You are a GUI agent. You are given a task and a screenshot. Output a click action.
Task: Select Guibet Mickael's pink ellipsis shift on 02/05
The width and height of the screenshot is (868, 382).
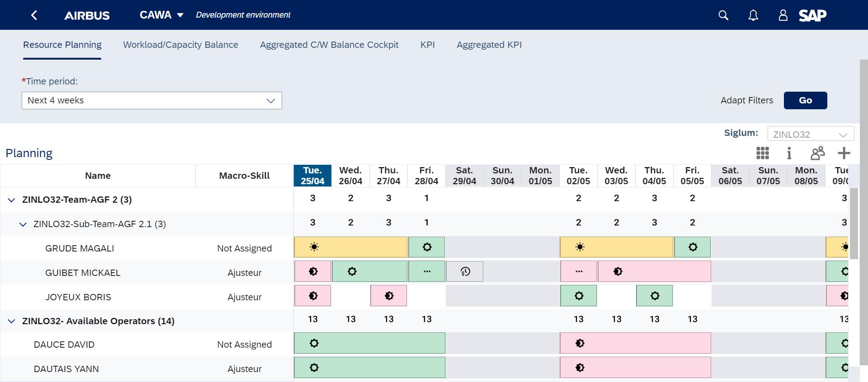(579, 271)
